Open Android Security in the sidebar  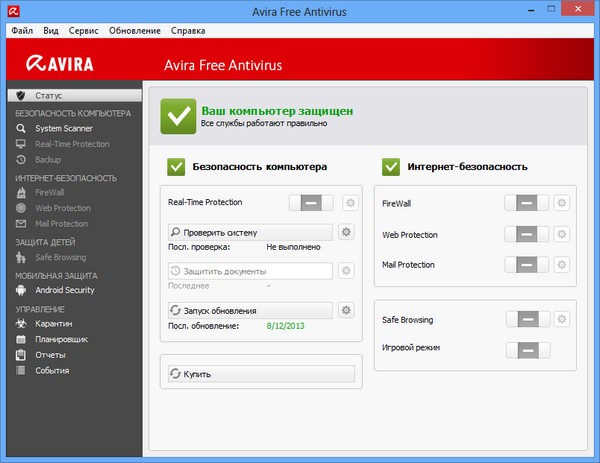pyautogui.click(x=64, y=290)
